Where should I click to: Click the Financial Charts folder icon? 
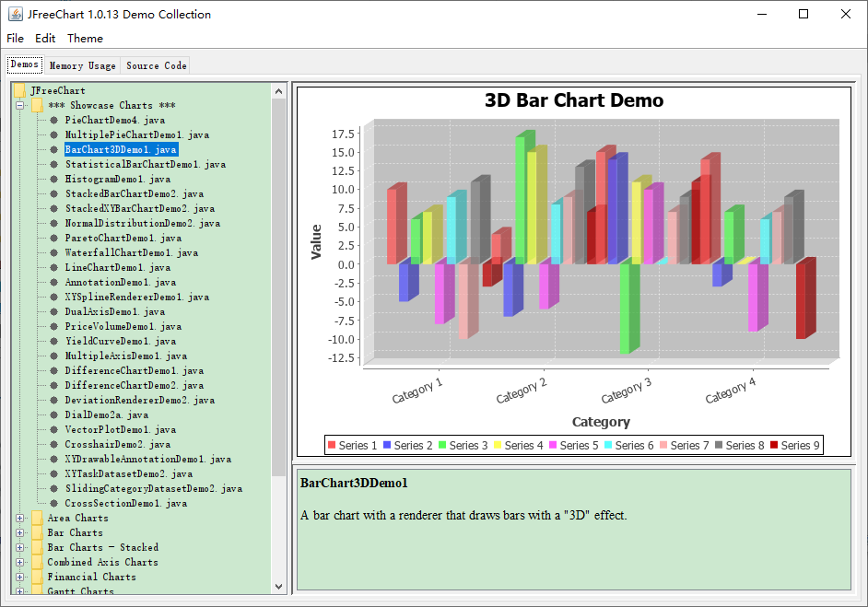click(37, 577)
